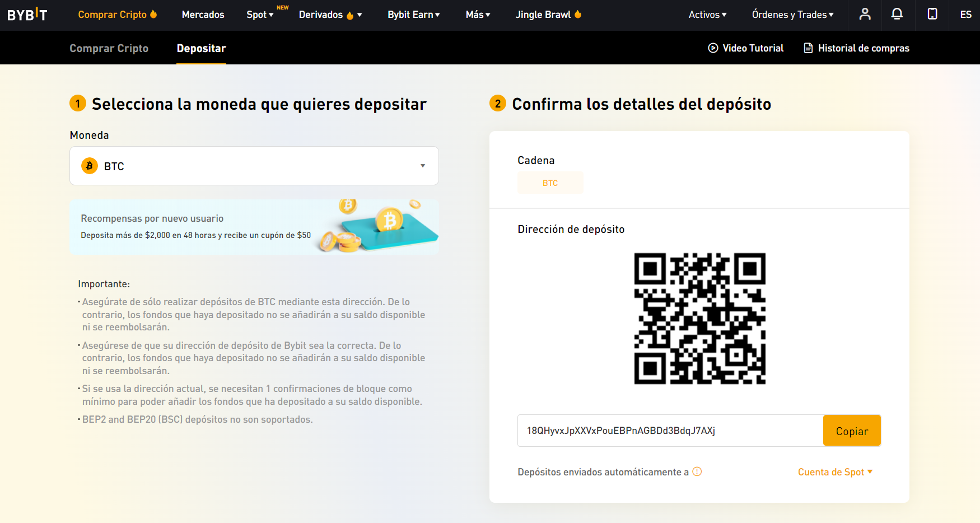Open Historial de compras link
Image resolution: width=980 pixels, height=523 pixels.
tap(864, 48)
